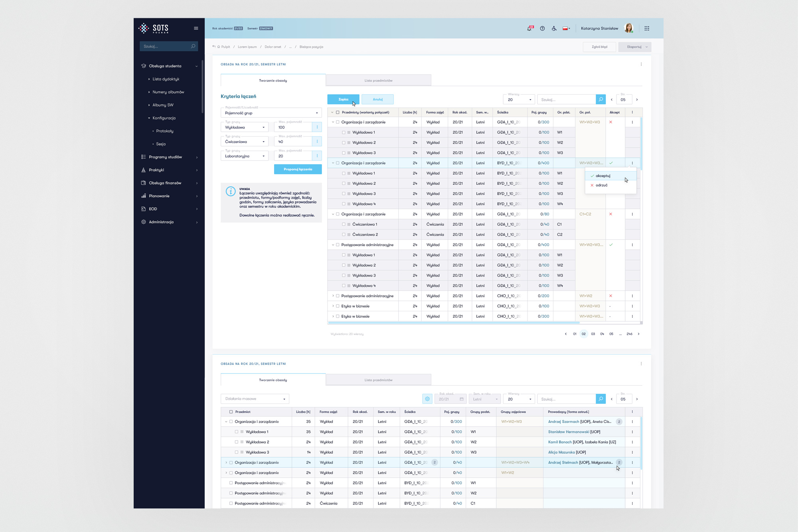Check the Wykładowa 1 row checkbox under first group
Image resolution: width=798 pixels, height=532 pixels.
pos(344,133)
